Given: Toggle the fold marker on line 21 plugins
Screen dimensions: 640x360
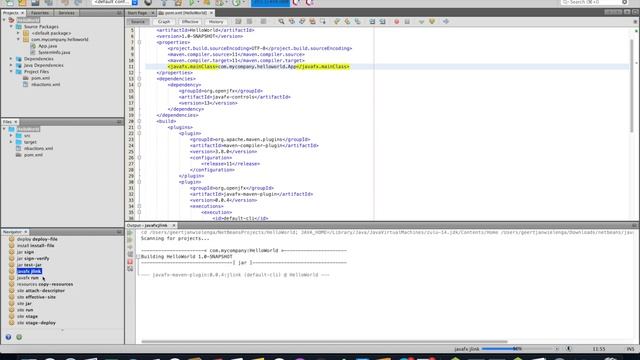Looking at the screenshot, I should pos(139,127).
